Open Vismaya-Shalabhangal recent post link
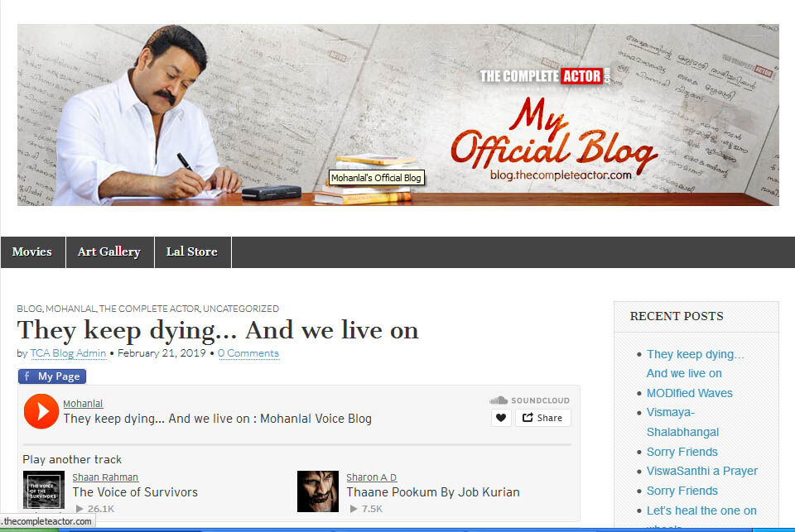 coord(682,422)
